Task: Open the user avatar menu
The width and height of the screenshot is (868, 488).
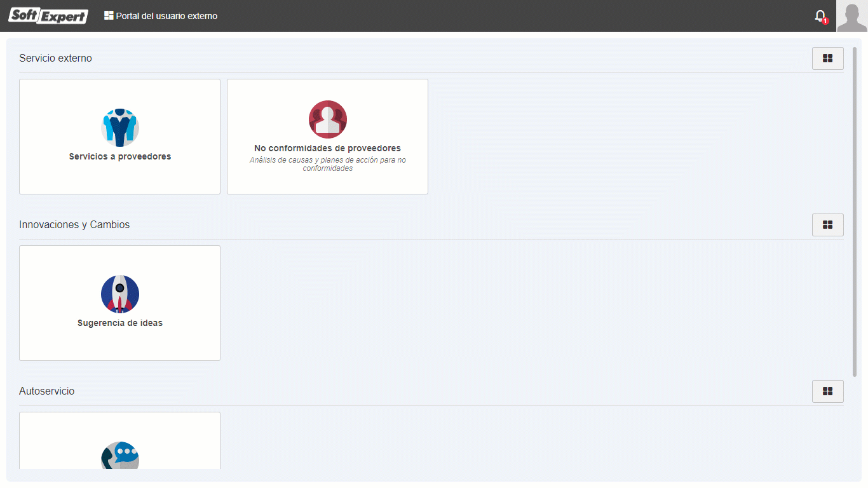Action: tap(852, 16)
